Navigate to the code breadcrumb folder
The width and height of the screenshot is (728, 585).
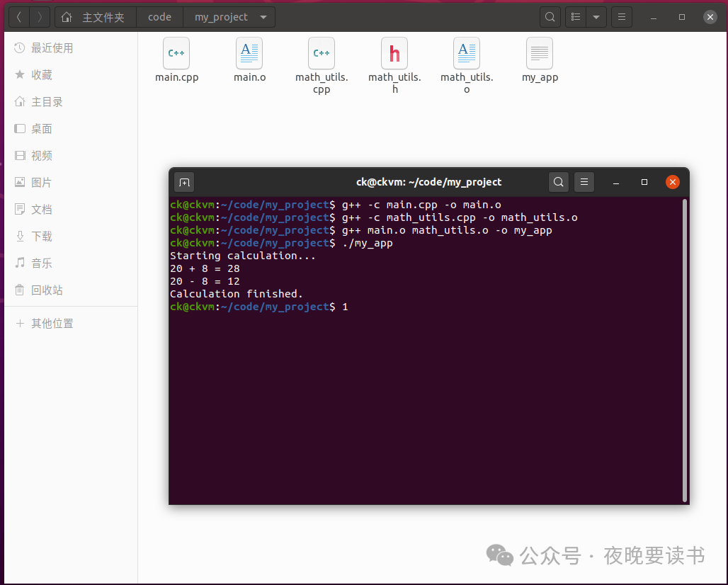tap(160, 17)
